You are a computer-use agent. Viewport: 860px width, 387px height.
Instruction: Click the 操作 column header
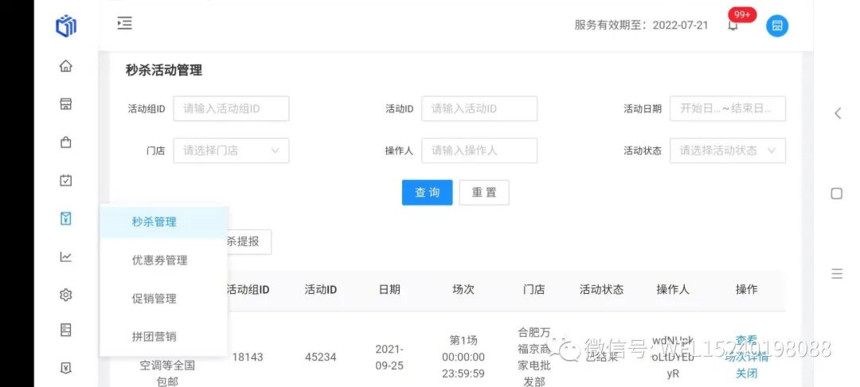click(746, 289)
